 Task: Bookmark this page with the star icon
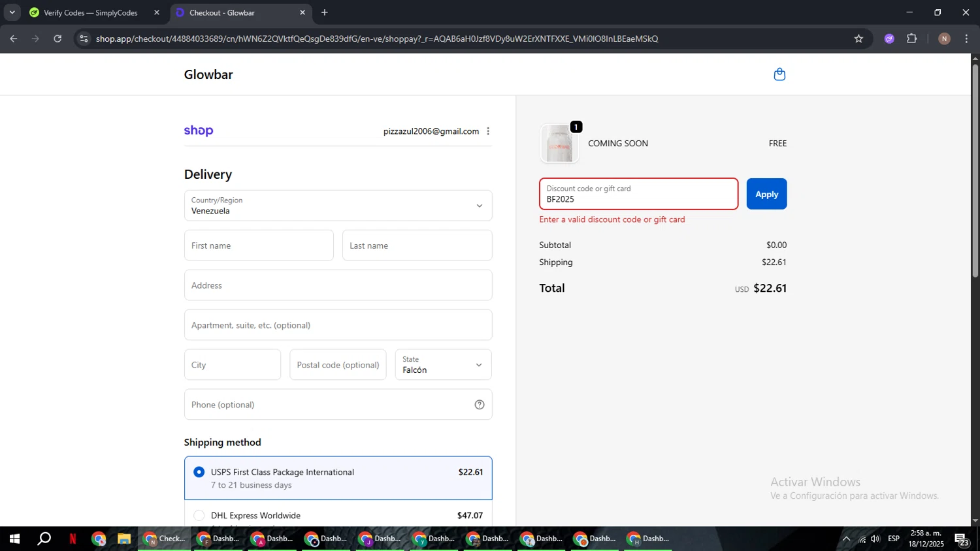[x=858, y=39]
